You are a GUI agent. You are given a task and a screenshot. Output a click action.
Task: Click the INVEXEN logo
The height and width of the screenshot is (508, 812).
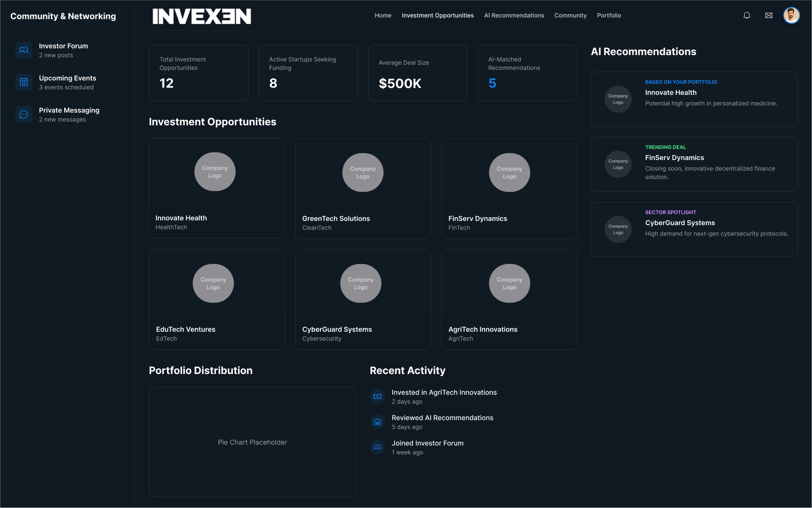pos(202,16)
